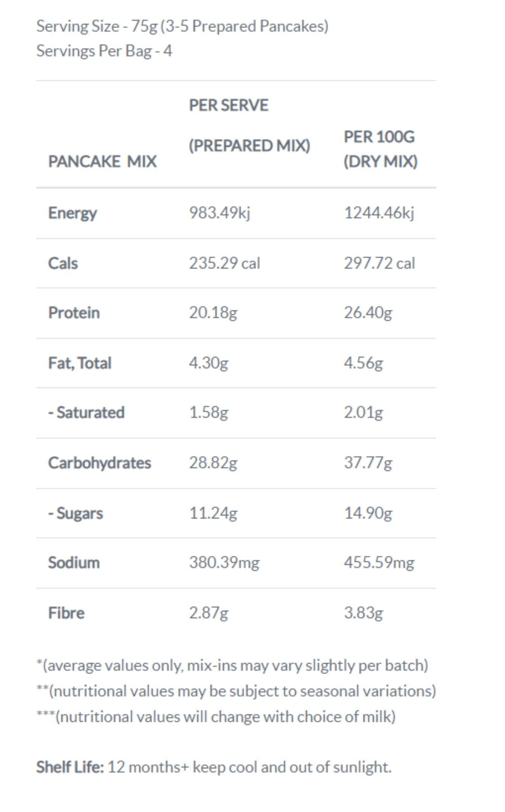The width and height of the screenshot is (505, 812).
Task: Click the PANCAKE MIX column header
Action: click(102, 161)
